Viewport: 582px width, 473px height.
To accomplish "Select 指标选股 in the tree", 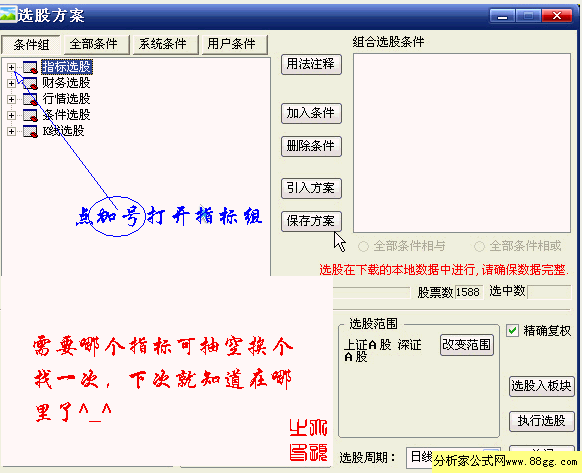I will 67,67.
